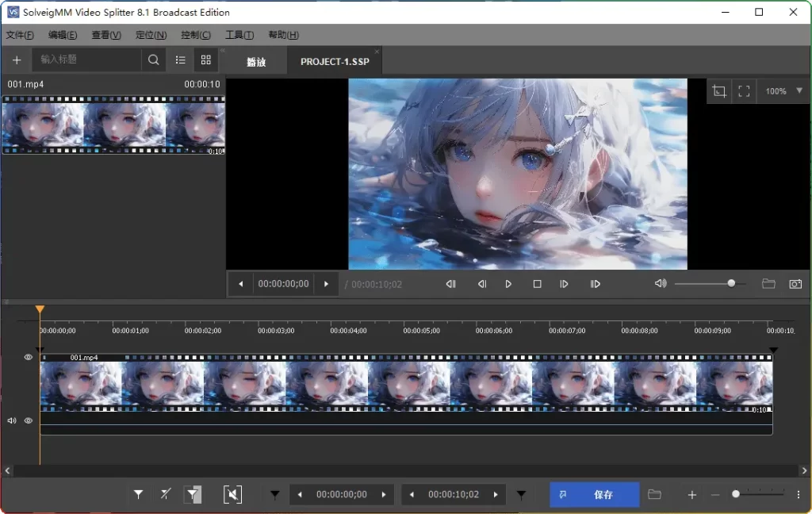This screenshot has height=514, width=812.
Task: Switch media library to list view
Action: click(x=180, y=59)
